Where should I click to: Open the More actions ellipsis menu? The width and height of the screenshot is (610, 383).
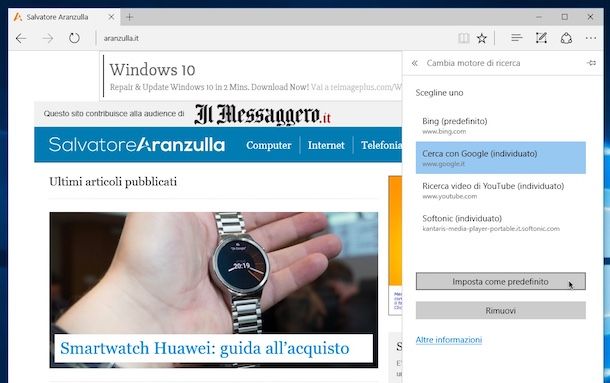point(591,38)
